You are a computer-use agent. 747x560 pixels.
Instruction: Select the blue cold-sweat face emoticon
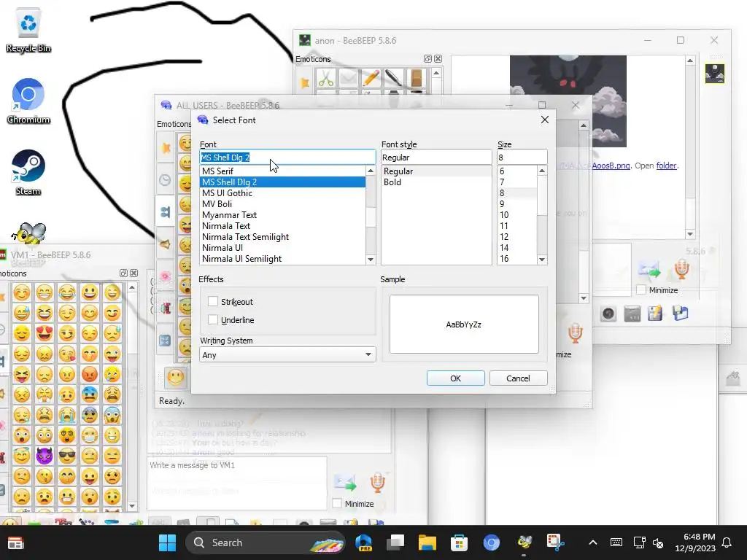click(x=90, y=394)
